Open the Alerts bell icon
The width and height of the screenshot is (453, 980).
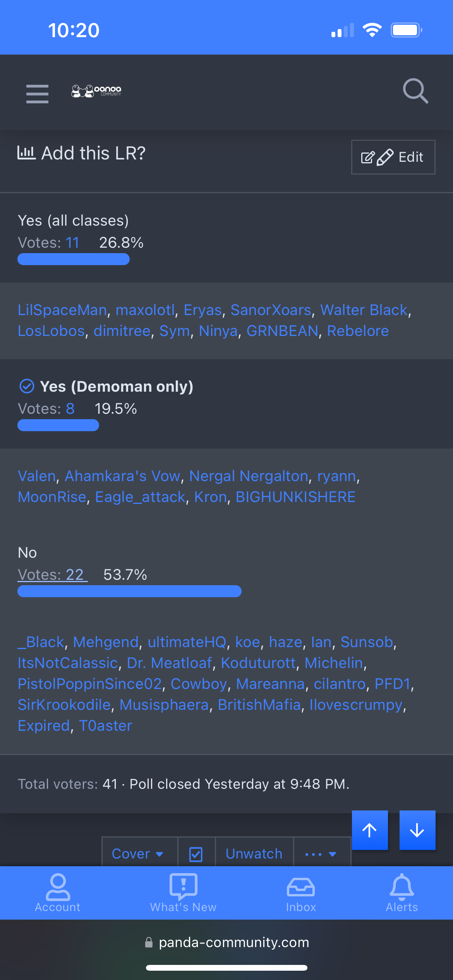402,893
